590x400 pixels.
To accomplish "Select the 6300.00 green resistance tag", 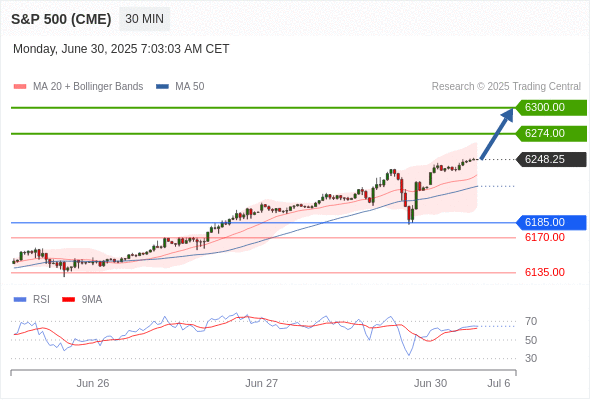I will (x=551, y=108).
